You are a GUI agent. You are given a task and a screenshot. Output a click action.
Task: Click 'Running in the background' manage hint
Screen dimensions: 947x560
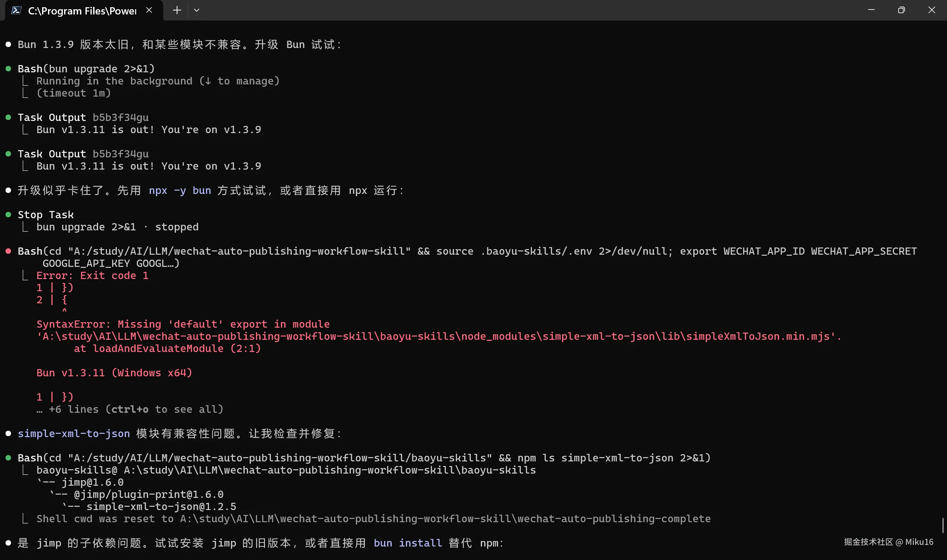158,81
